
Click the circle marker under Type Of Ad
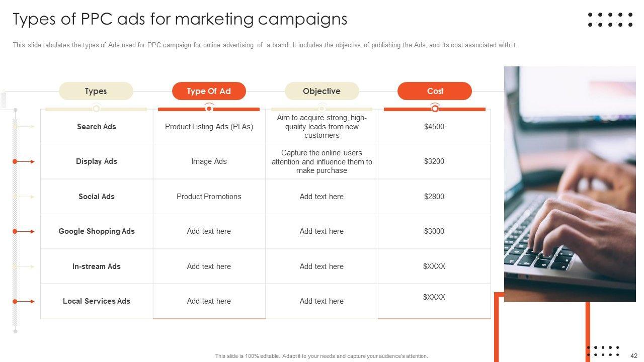click(x=209, y=108)
